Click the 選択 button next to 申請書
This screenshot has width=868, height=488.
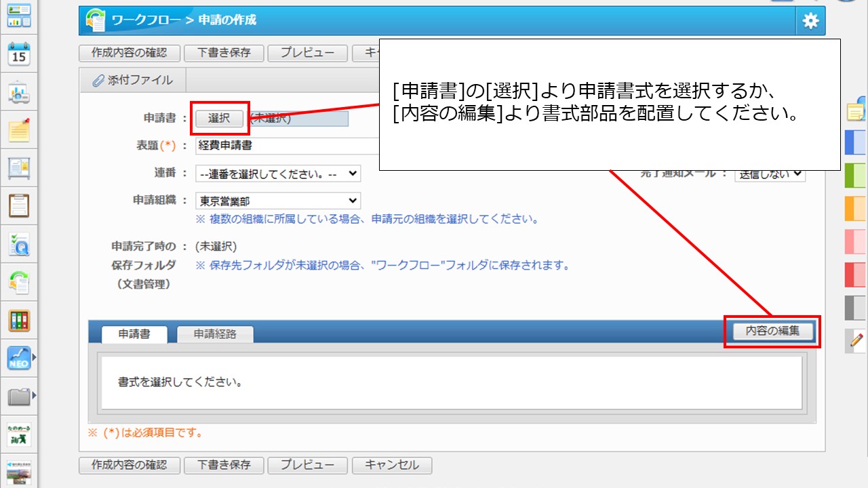pyautogui.click(x=220, y=117)
